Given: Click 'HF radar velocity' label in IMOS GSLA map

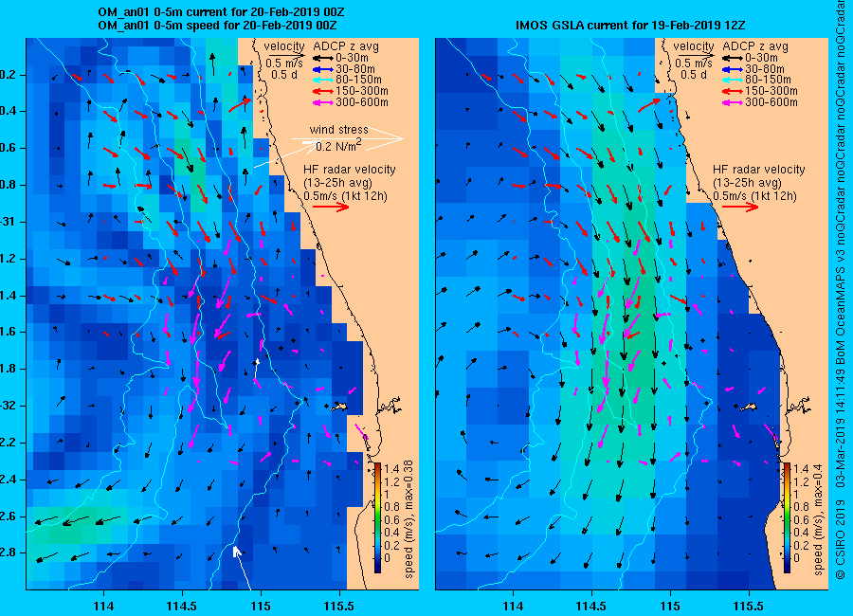Looking at the screenshot, I should point(759,170).
